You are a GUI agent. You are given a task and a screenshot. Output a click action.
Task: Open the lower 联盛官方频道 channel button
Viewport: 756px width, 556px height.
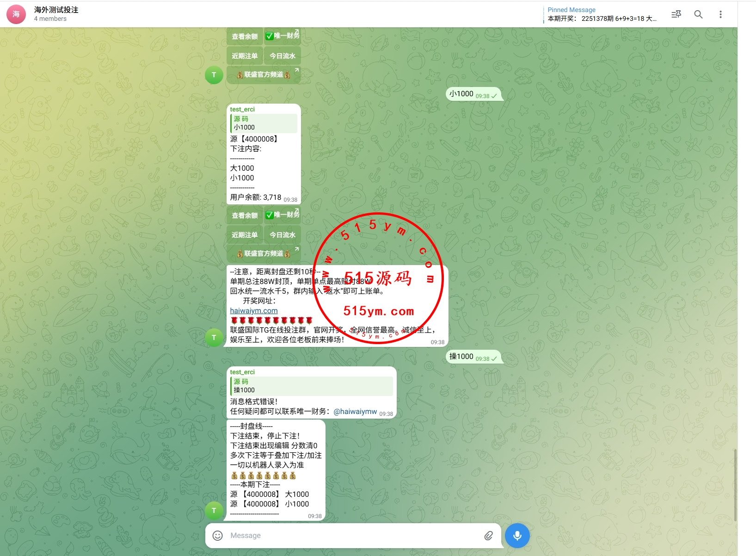pyautogui.click(x=264, y=253)
